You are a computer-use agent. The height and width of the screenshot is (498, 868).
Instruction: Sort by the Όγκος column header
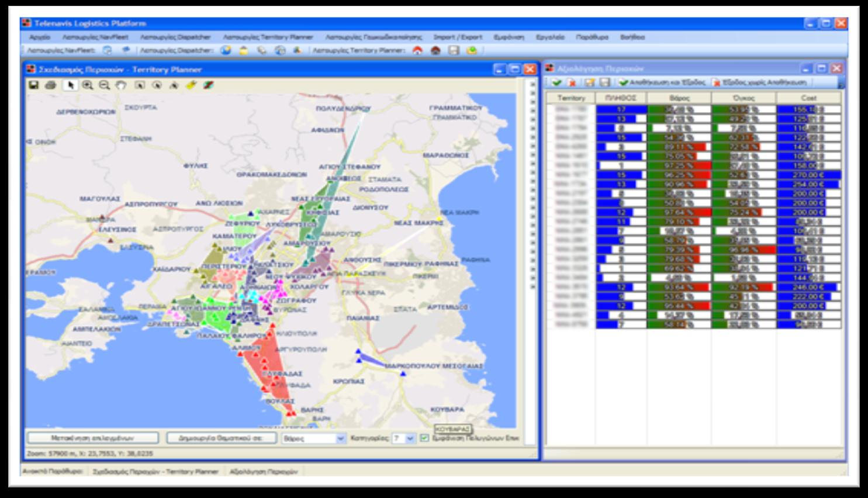tap(743, 98)
